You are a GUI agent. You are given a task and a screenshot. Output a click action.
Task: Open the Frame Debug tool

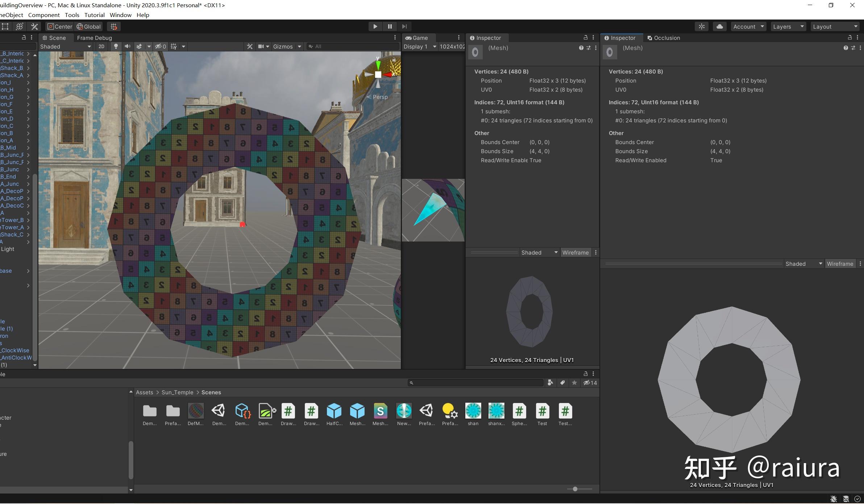click(x=94, y=38)
